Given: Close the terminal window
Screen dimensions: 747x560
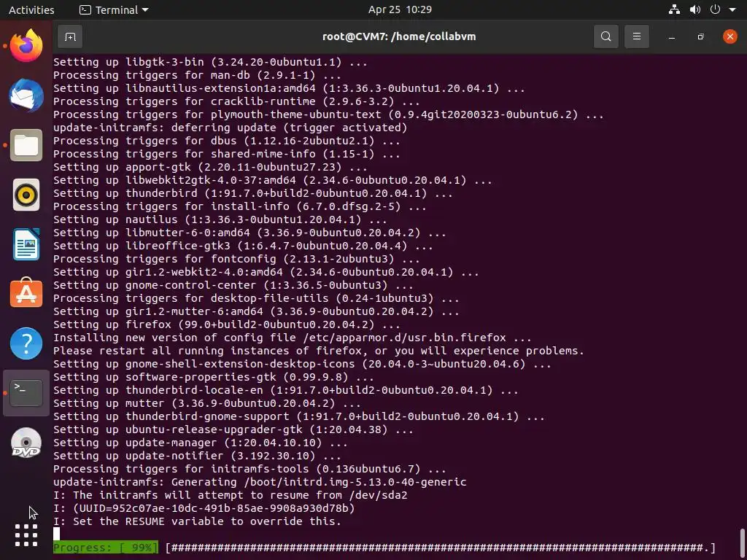Looking at the screenshot, I should coord(729,36).
